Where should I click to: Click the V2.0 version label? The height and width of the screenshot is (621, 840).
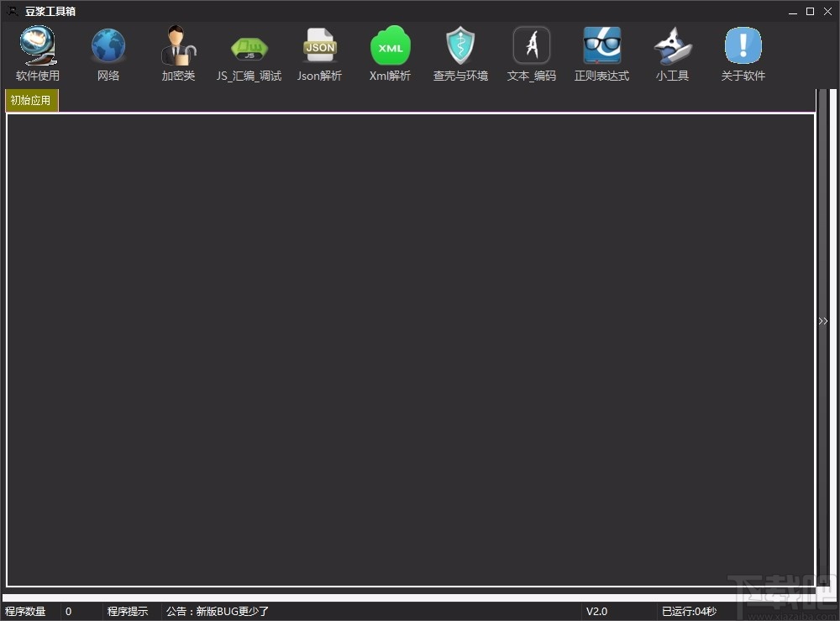596,612
